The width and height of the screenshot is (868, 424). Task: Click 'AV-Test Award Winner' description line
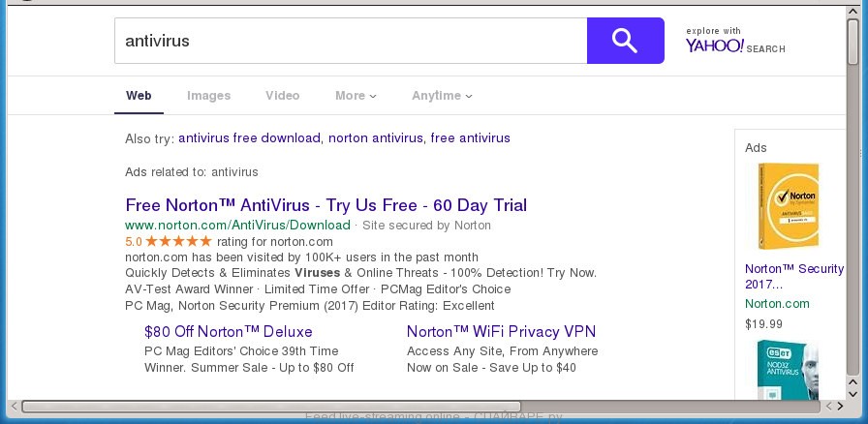point(318,289)
